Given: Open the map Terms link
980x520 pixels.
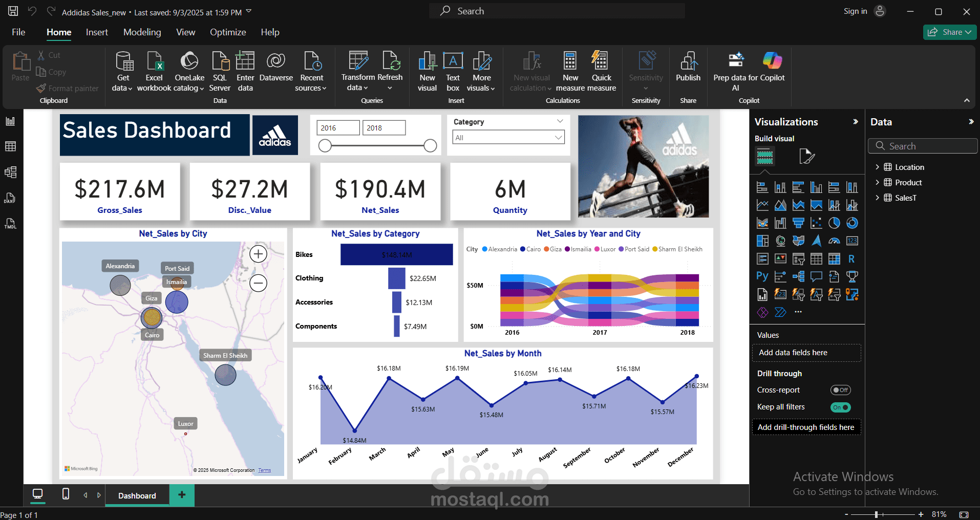Looking at the screenshot, I should point(265,470).
